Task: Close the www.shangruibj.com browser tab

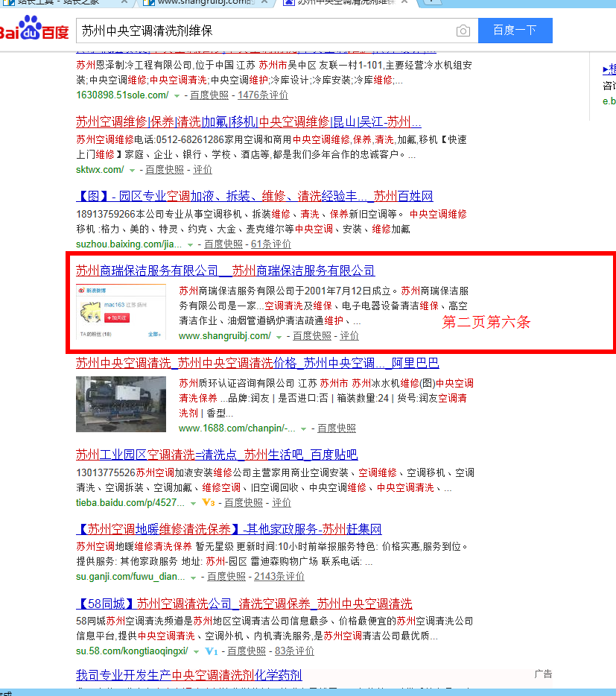Action: pos(264,2)
